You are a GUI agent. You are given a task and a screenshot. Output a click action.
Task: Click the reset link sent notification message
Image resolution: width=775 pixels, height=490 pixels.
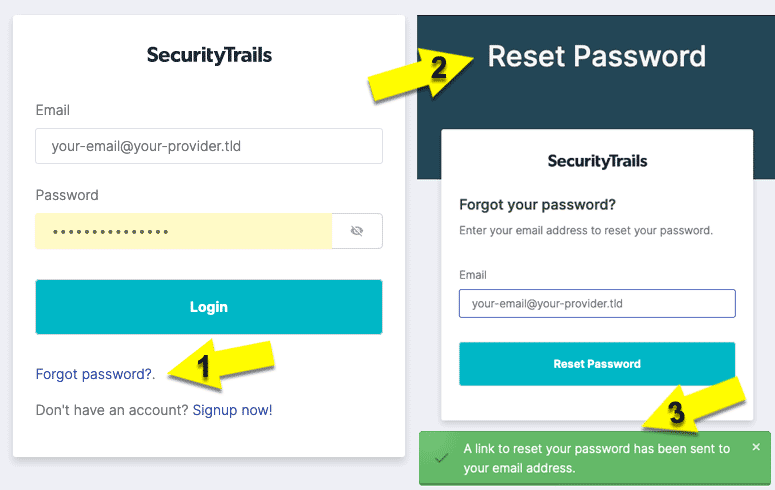(597, 458)
